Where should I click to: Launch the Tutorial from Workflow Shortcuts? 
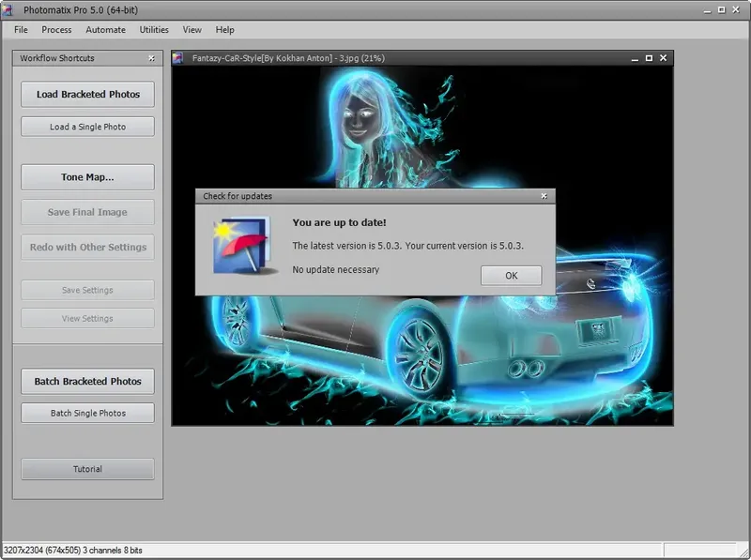(x=87, y=469)
